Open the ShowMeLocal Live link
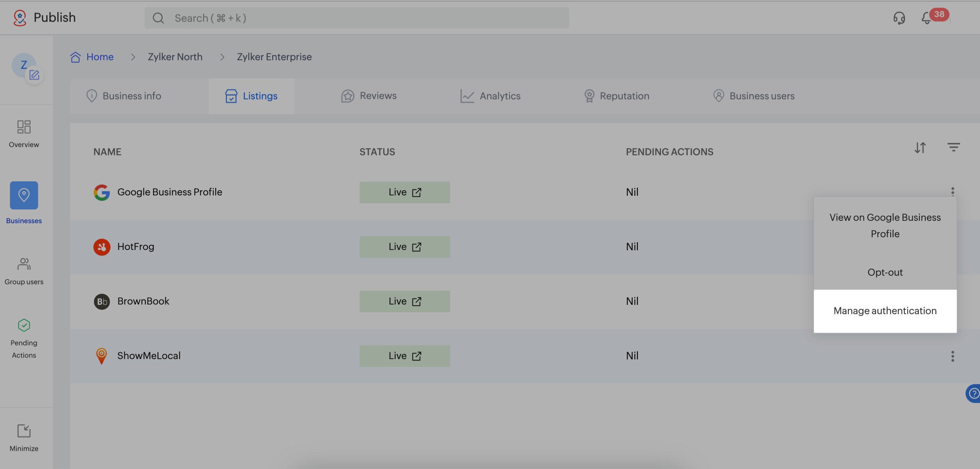Viewport: 980px width, 469px height. pos(405,356)
